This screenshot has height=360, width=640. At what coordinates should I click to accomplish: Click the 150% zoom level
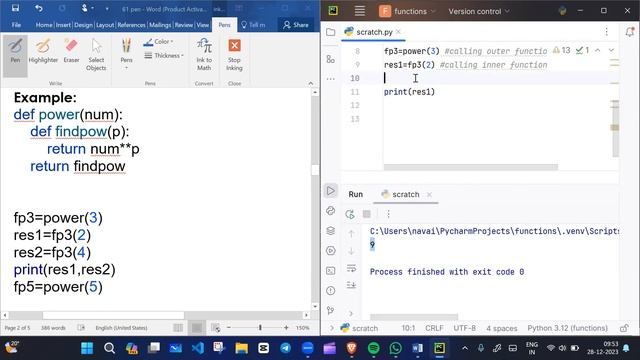[x=302, y=328]
